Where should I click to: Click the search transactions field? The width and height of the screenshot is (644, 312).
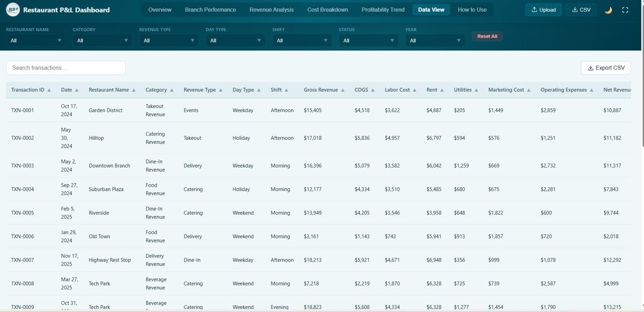(x=65, y=67)
